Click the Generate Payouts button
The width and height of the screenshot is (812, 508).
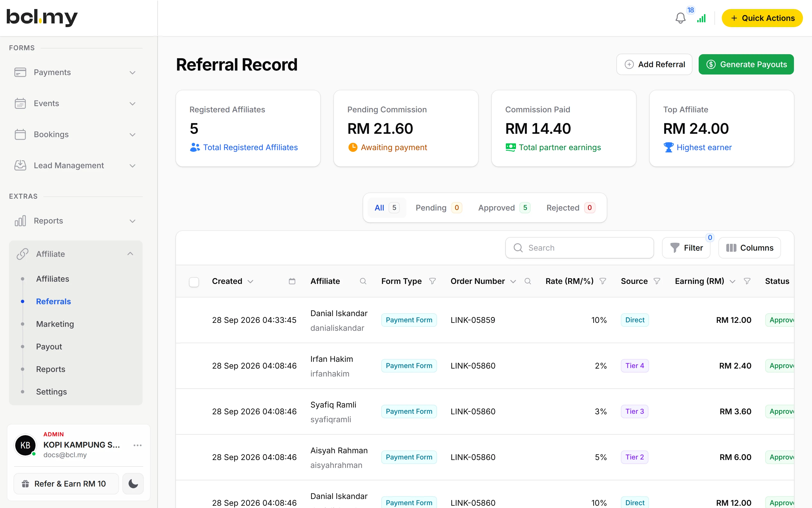(746, 64)
